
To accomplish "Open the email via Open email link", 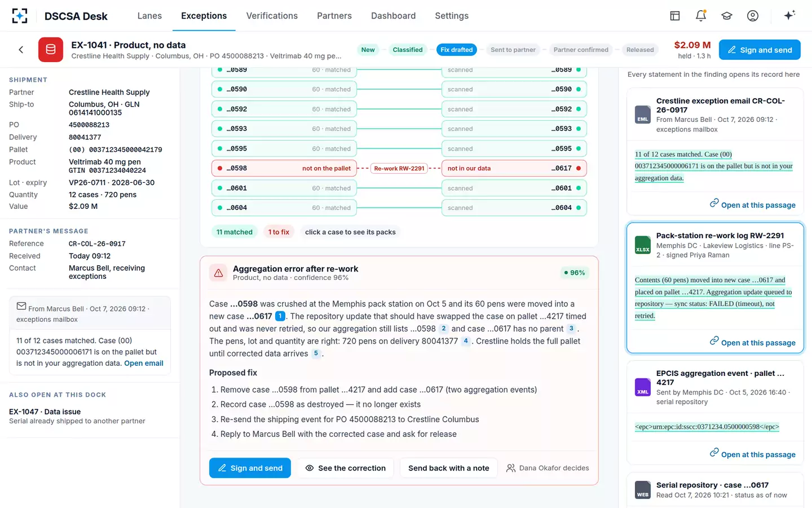I will coord(144,364).
